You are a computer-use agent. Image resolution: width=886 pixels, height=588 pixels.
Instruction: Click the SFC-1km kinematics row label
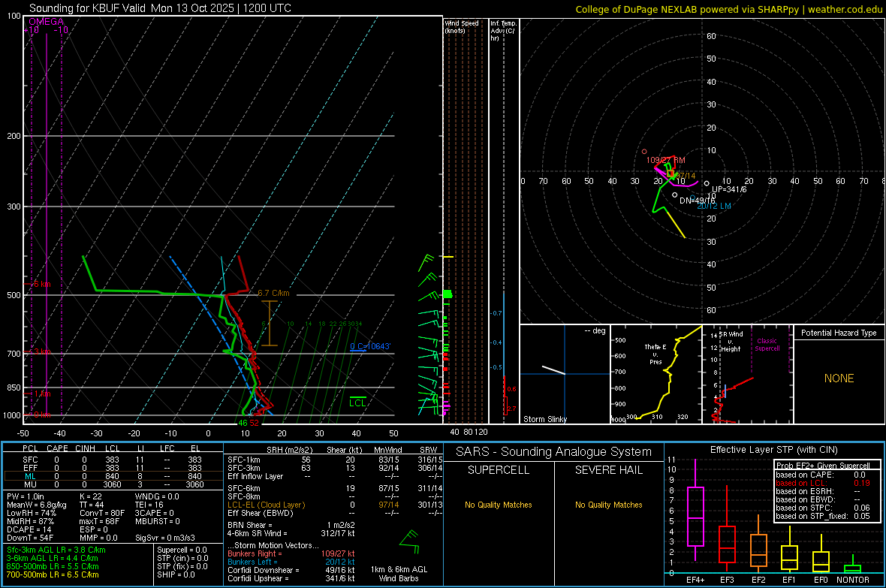[x=244, y=460]
